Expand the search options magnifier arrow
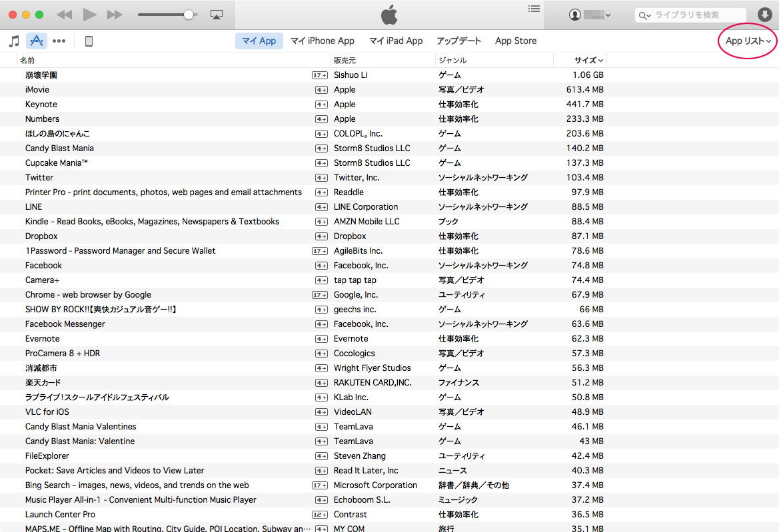Screen dimensions: 779x532 coord(644,15)
